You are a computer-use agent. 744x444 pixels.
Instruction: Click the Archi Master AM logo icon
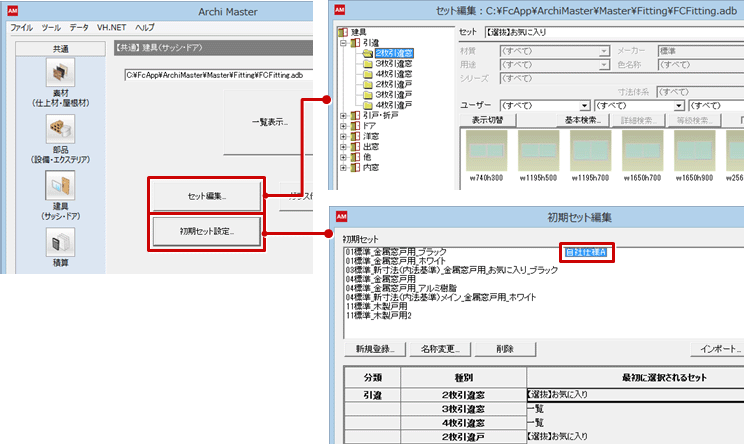12,10
